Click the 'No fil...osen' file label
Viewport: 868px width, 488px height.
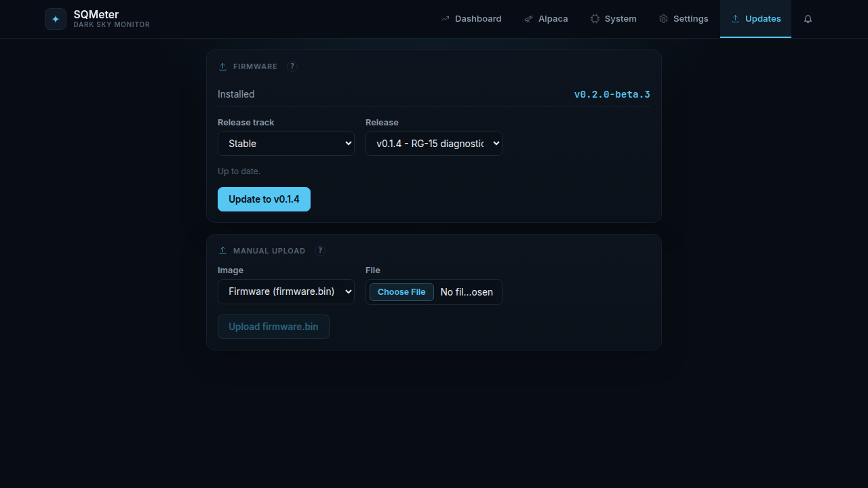(467, 292)
